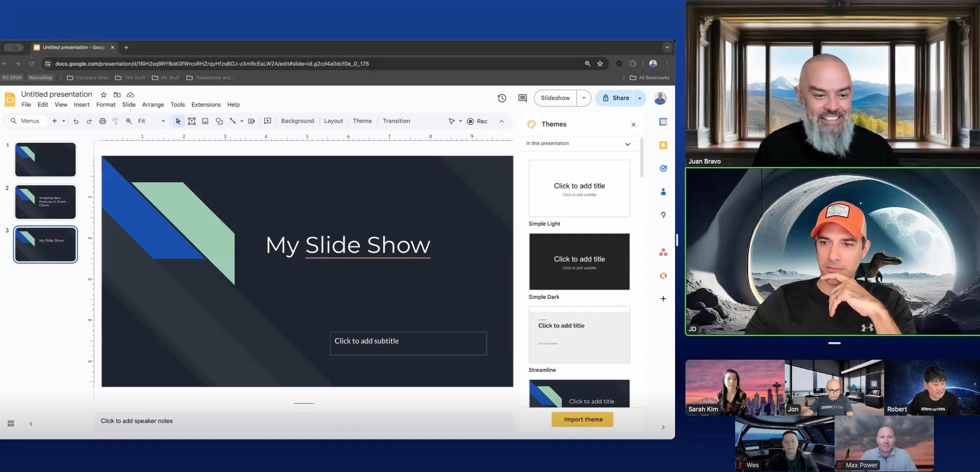The width and height of the screenshot is (980, 472).
Task: Open the Format menu
Action: click(x=106, y=105)
